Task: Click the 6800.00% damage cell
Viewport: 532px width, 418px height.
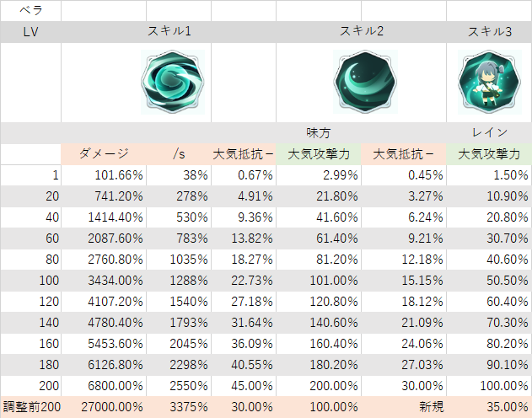Action: click(104, 386)
